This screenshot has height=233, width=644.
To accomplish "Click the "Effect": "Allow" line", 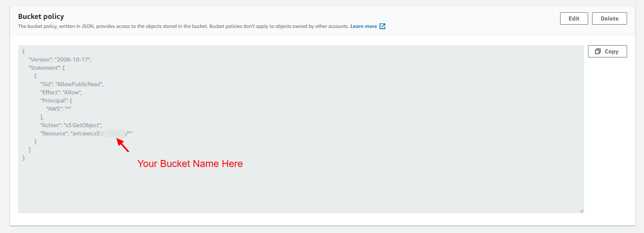I will [x=61, y=92].
